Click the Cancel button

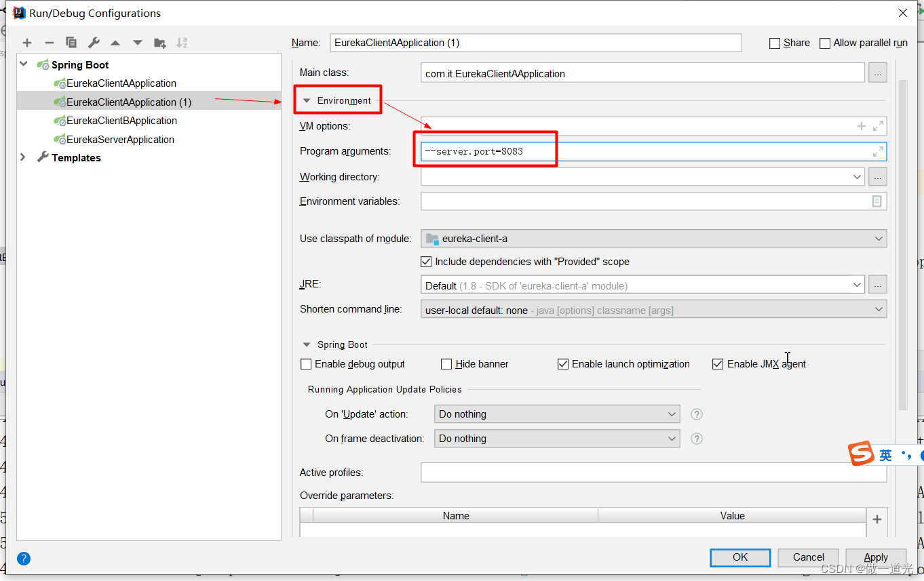[x=809, y=557]
